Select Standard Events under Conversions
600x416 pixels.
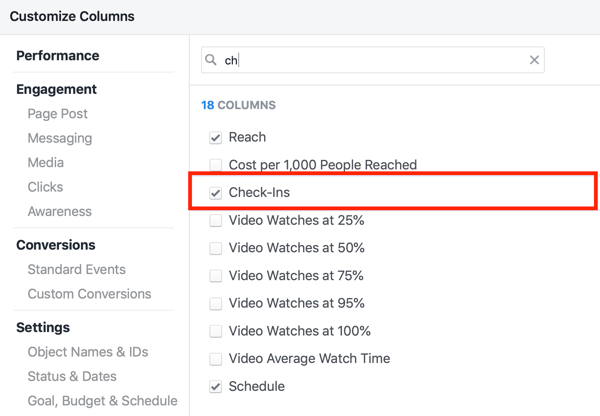pos(76,269)
